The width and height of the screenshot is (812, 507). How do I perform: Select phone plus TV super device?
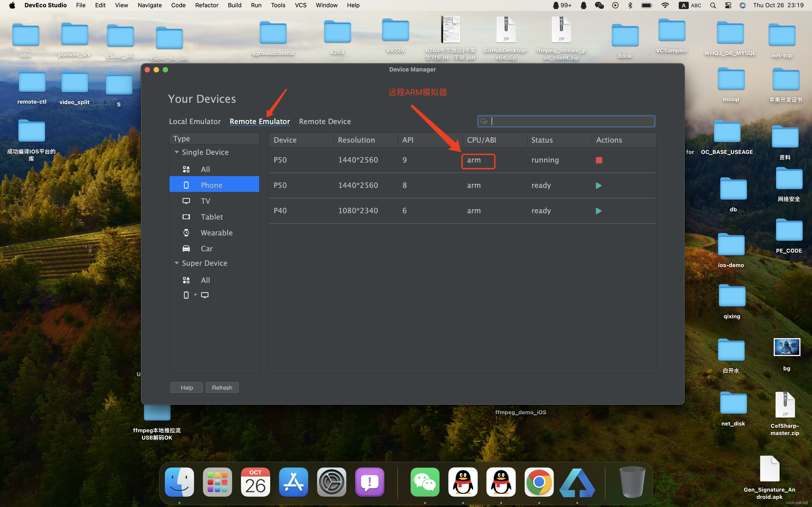pyautogui.click(x=196, y=295)
